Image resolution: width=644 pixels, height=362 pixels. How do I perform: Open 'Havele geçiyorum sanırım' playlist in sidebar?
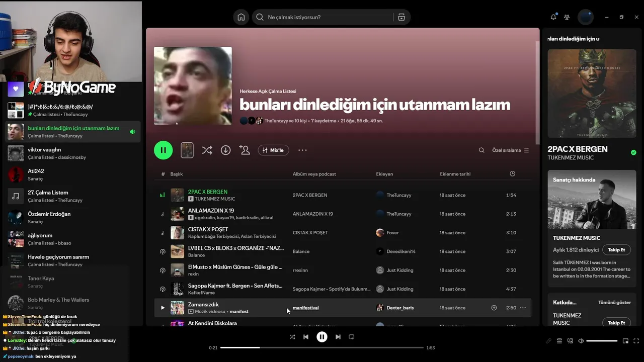click(73, 260)
